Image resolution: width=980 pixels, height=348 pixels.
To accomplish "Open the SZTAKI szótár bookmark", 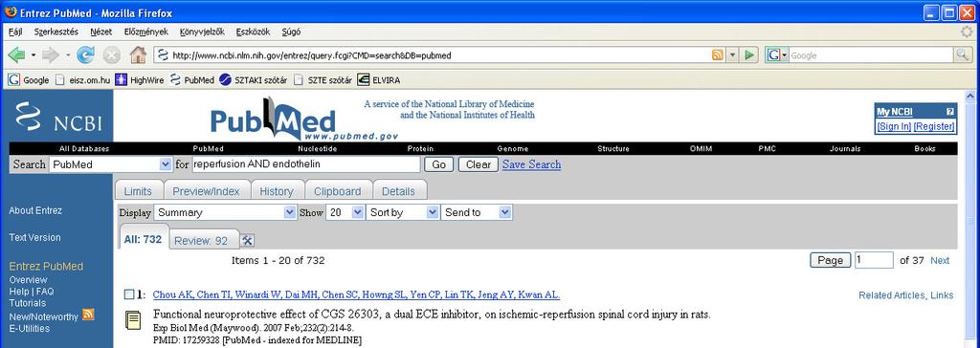I will click(x=255, y=80).
